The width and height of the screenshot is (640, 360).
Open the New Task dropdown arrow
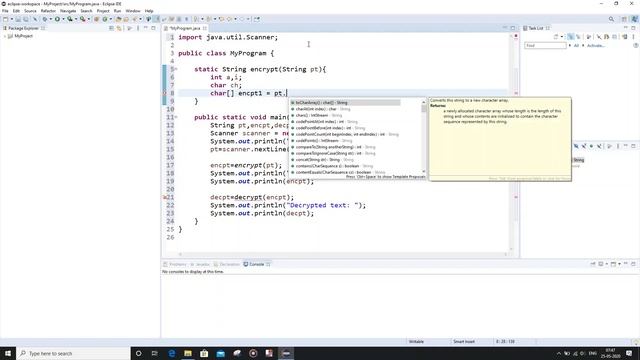562,37
